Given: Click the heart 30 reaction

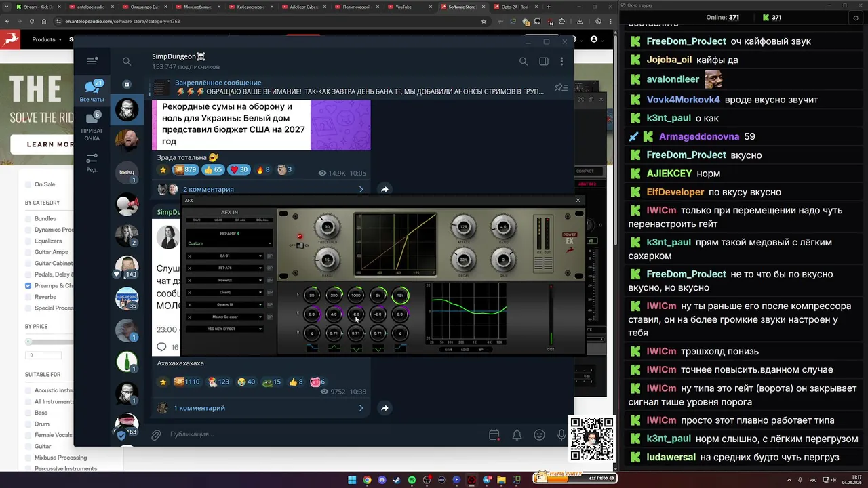Looking at the screenshot, I should coord(239,170).
